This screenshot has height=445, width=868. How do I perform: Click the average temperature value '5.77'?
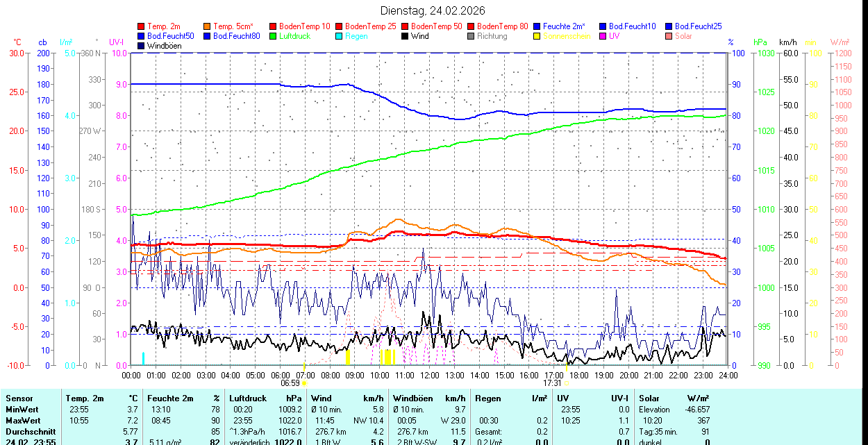pyautogui.click(x=129, y=432)
